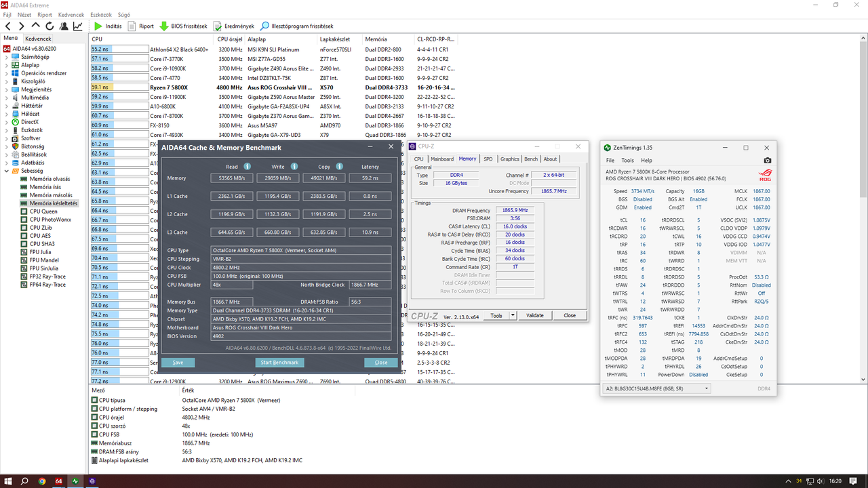The width and height of the screenshot is (868, 488).
Task: Click the CPU órajel column header
Action: click(x=230, y=39)
